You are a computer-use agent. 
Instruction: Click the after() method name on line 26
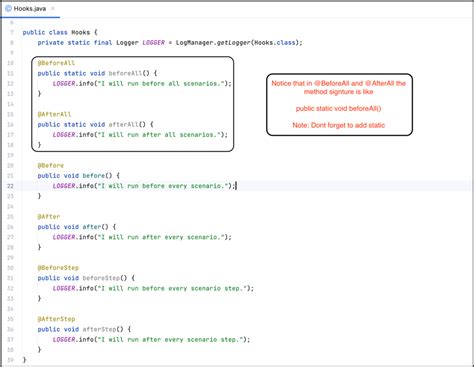(x=92, y=227)
